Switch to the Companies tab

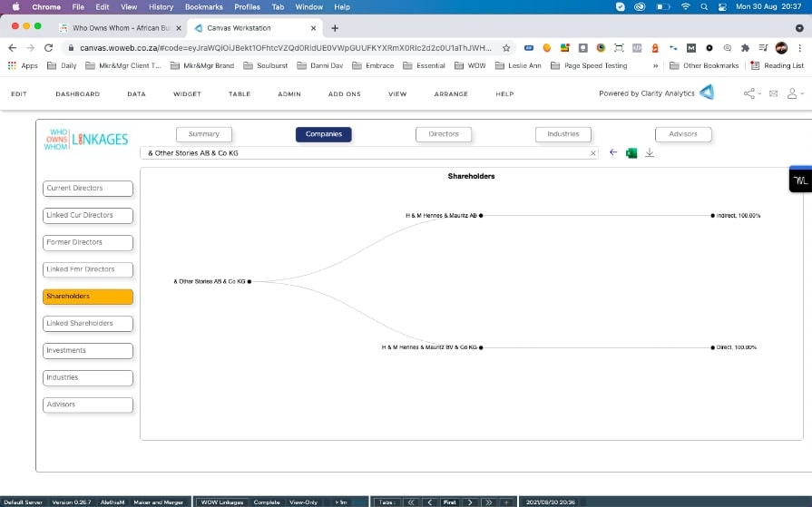(324, 134)
